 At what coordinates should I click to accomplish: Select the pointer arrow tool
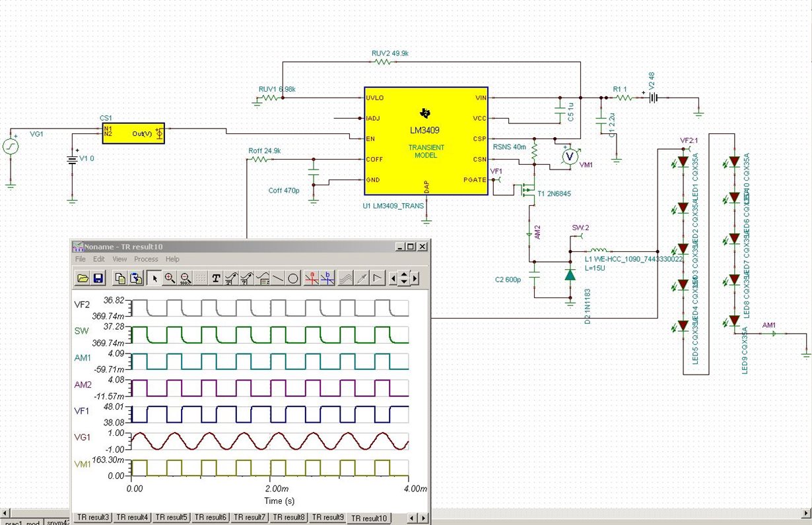coord(154,278)
